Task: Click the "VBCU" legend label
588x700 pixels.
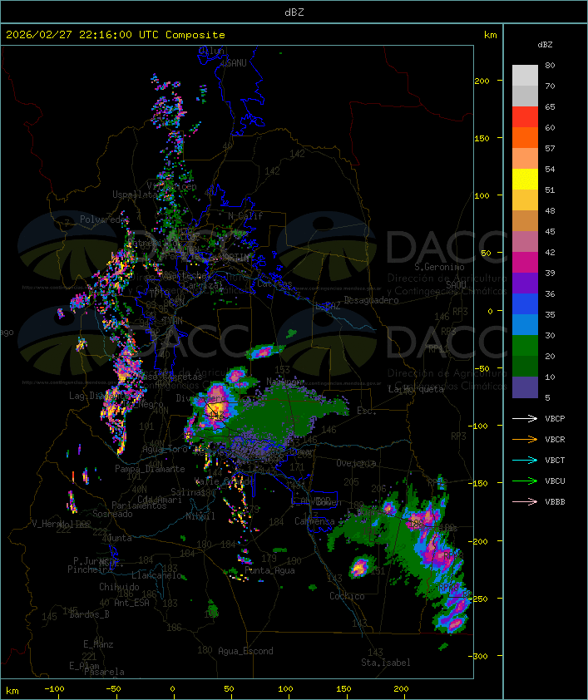Action: pyautogui.click(x=555, y=481)
